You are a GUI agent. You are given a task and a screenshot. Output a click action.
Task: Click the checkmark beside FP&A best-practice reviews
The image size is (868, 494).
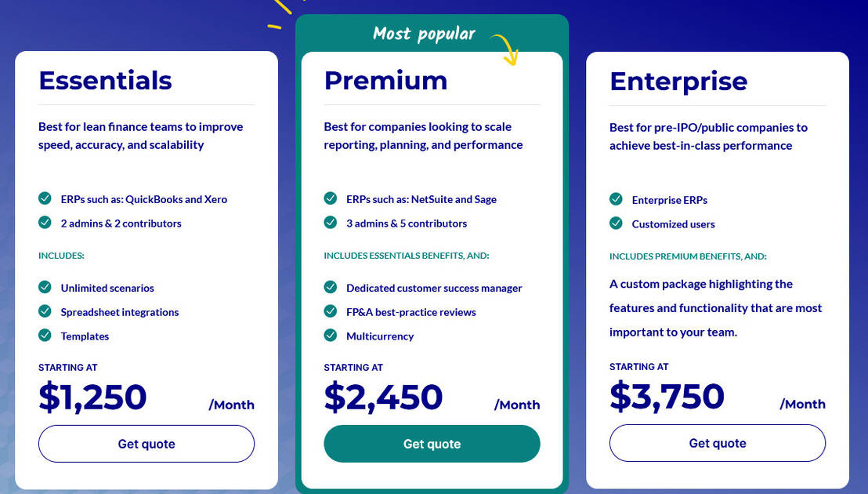pyautogui.click(x=330, y=312)
